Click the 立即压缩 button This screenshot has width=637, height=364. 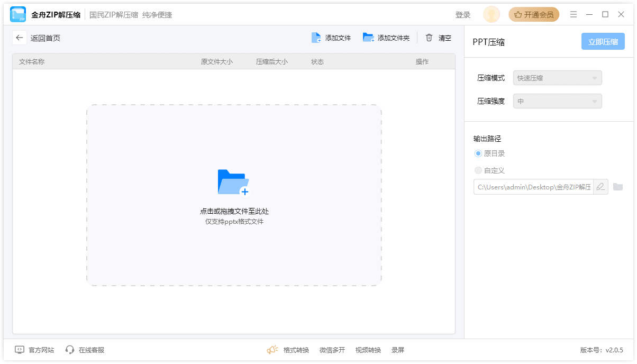click(x=603, y=42)
